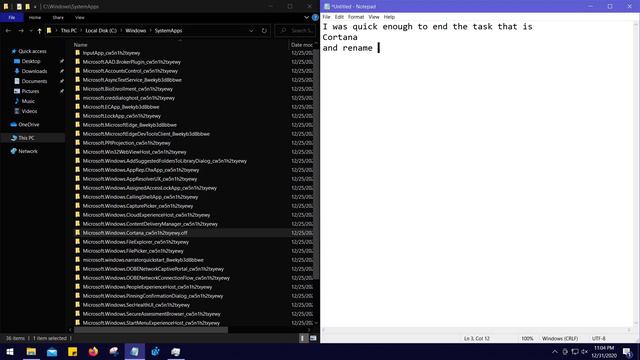Select Microsoft.MicrosoftEdge_8wekyb3d8bbwe folder
This screenshot has height=360, width=640.
coord(129,125)
